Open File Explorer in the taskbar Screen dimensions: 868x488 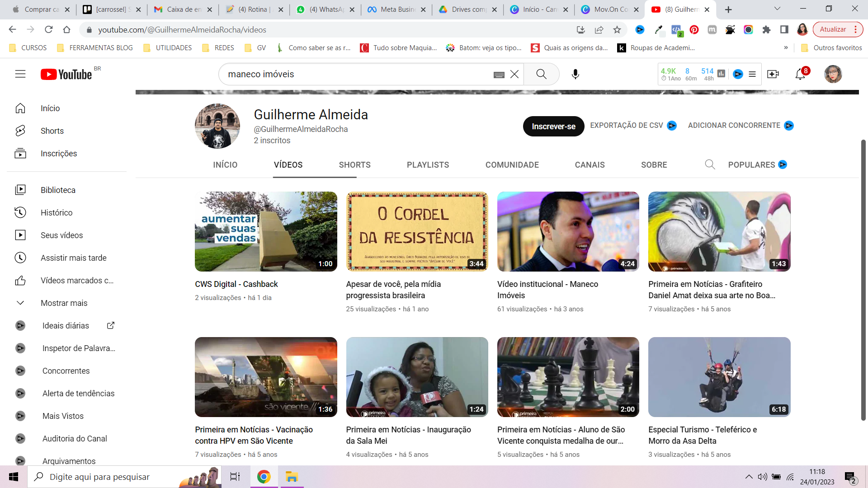click(x=292, y=477)
